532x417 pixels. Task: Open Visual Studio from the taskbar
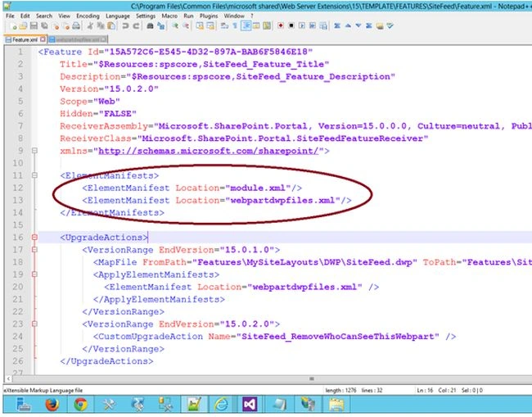(x=250, y=405)
